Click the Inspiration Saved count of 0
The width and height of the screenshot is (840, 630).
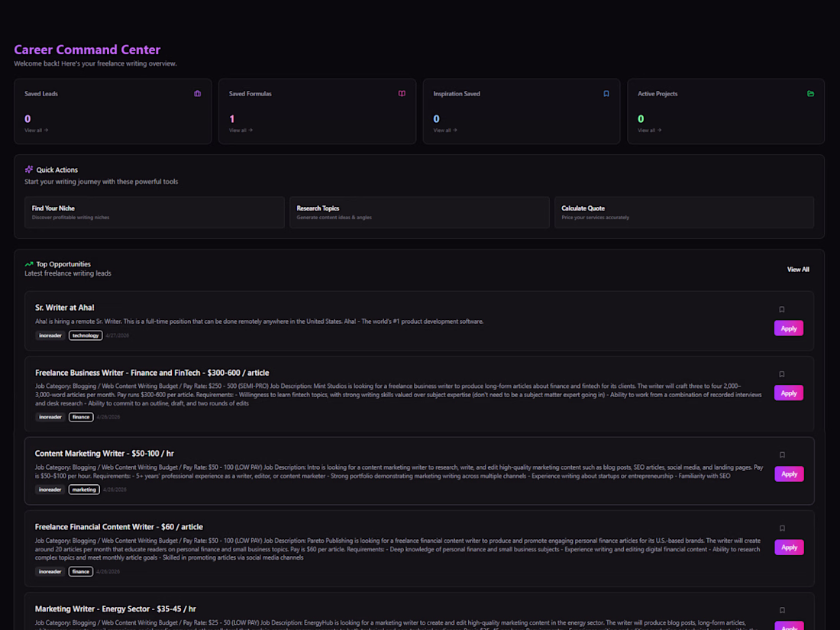437,119
